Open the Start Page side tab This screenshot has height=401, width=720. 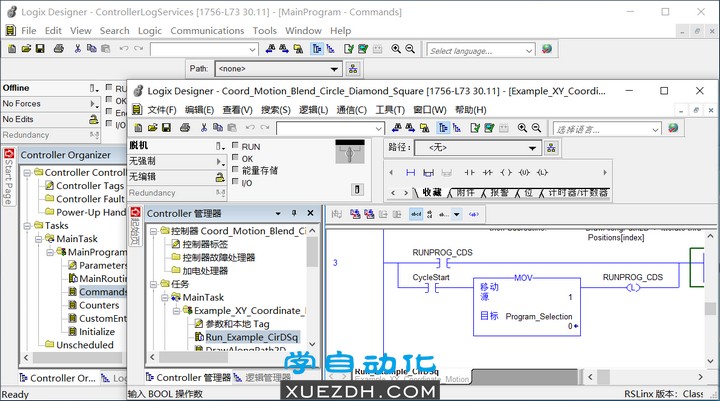point(8,176)
